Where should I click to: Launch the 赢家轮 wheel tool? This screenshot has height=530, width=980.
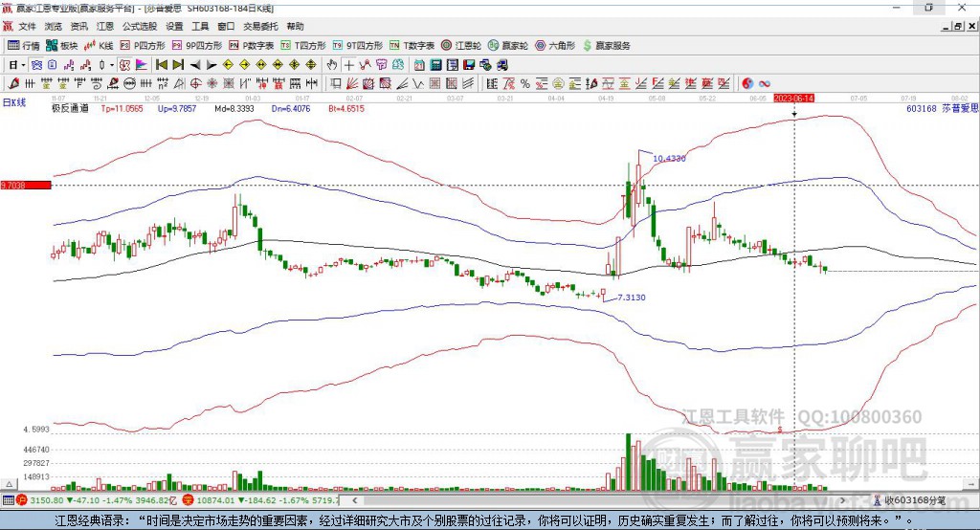508,46
